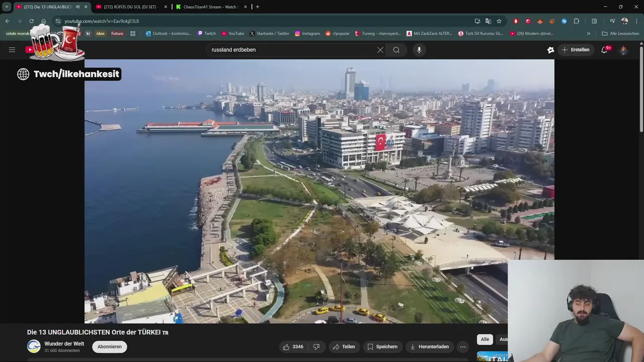Translate this page icon
This screenshot has width=644, height=362.
click(488, 21)
